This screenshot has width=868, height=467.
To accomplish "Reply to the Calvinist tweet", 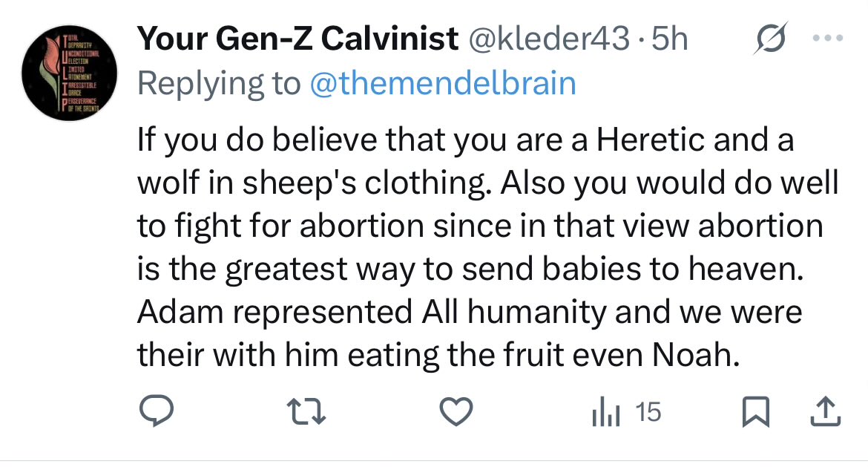I will pyautogui.click(x=157, y=412).
